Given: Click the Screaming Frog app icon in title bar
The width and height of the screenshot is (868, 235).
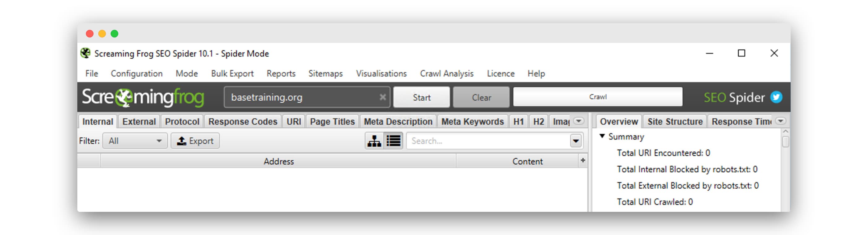Looking at the screenshot, I should 85,53.
